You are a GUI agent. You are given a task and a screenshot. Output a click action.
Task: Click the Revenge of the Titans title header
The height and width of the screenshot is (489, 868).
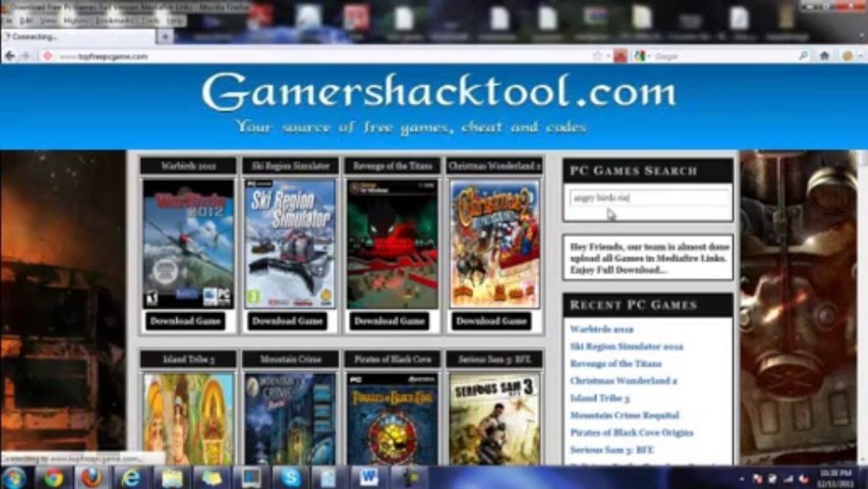[x=392, y=166]
